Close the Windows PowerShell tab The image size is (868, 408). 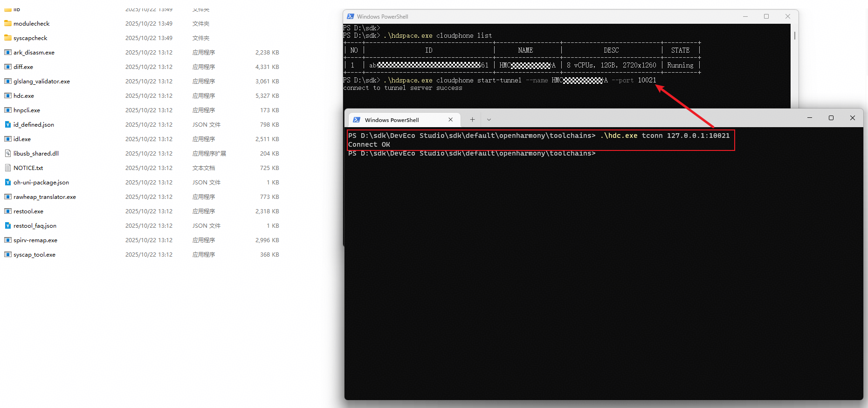click(x=451, y=120)
